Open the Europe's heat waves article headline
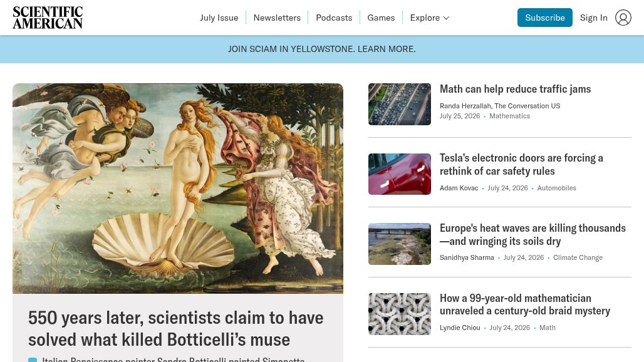Image resolution: width=644 pixels, height=362 pixels. click(532, 235)
